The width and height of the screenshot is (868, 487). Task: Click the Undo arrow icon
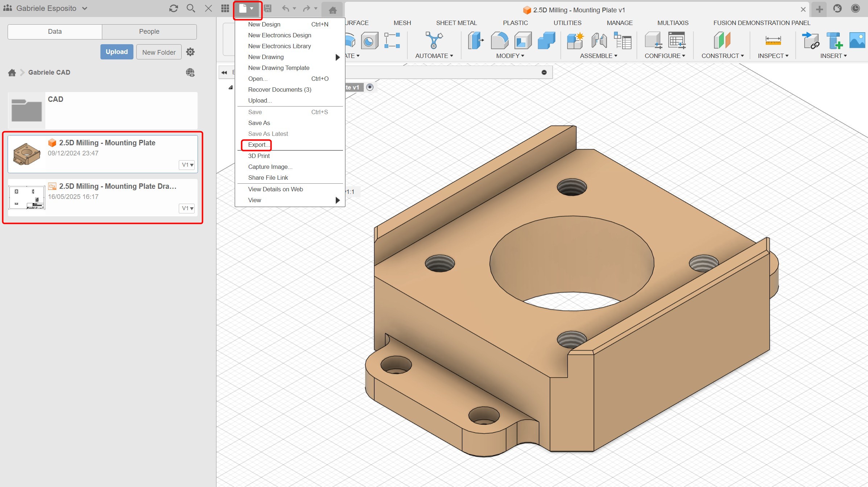point(286,8)
